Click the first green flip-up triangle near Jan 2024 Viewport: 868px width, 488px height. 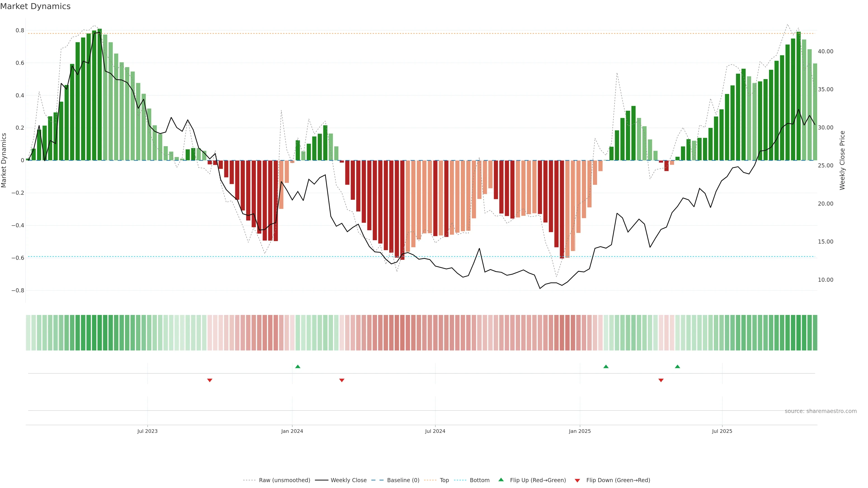coord(297,366)
